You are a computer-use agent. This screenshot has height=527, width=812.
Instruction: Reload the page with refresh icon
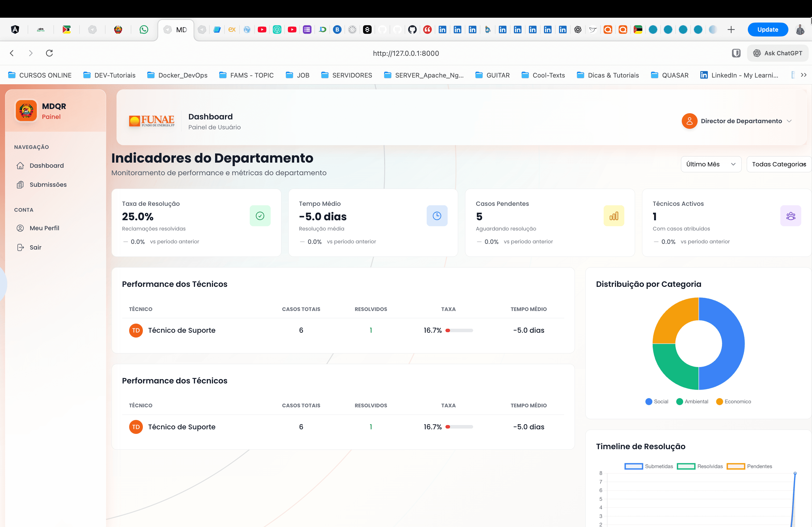49,53
